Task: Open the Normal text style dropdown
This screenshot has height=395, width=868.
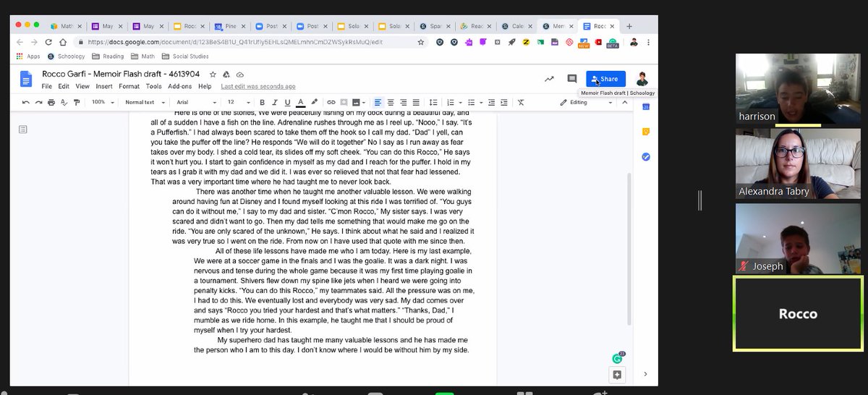Action: pyautogui.click(x=144, y=103)
